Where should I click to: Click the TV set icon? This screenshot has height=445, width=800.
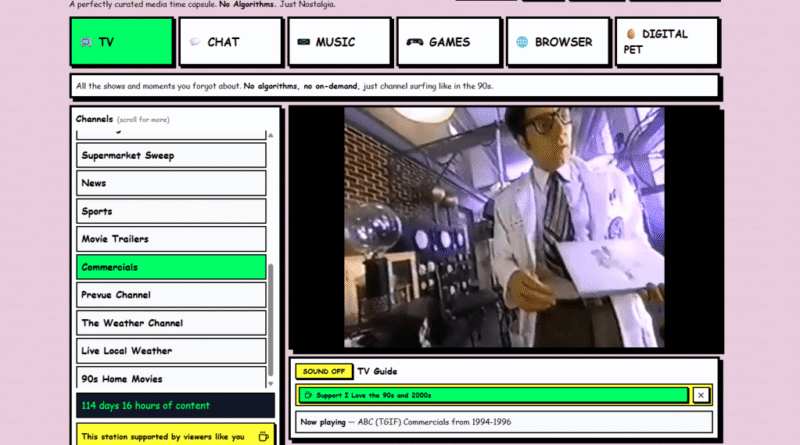(86, 42)
